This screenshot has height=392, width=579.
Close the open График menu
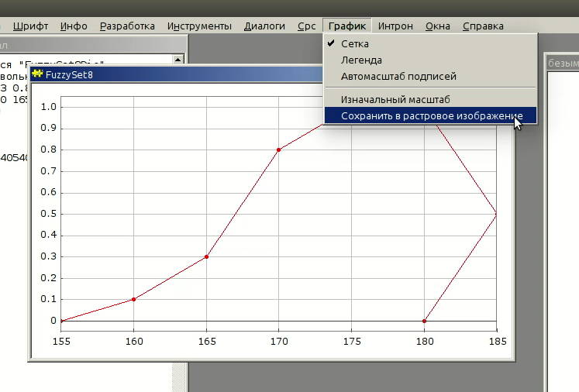(347, 26)
